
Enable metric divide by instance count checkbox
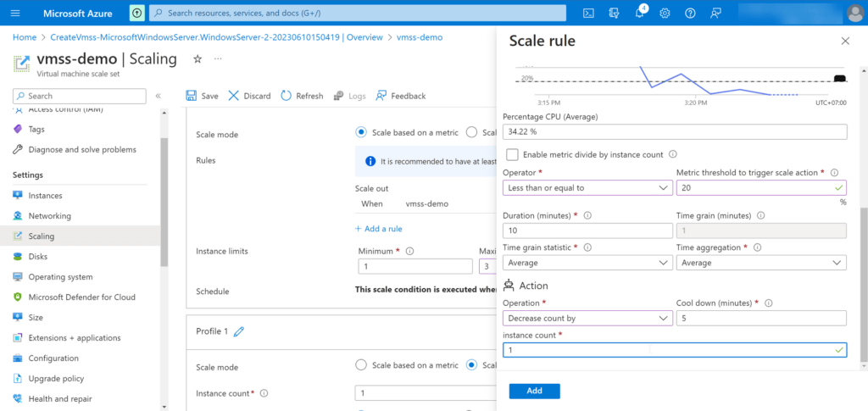(512, 154)
